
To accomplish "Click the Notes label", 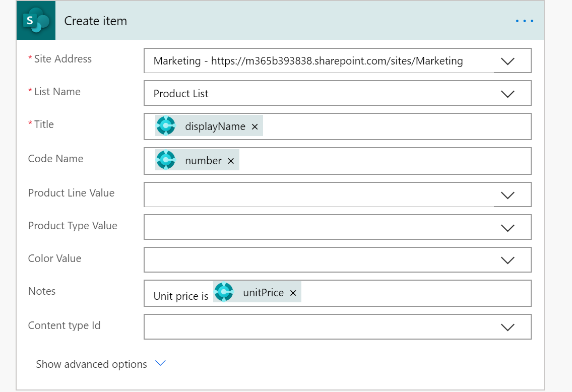I will pos(42,291).
